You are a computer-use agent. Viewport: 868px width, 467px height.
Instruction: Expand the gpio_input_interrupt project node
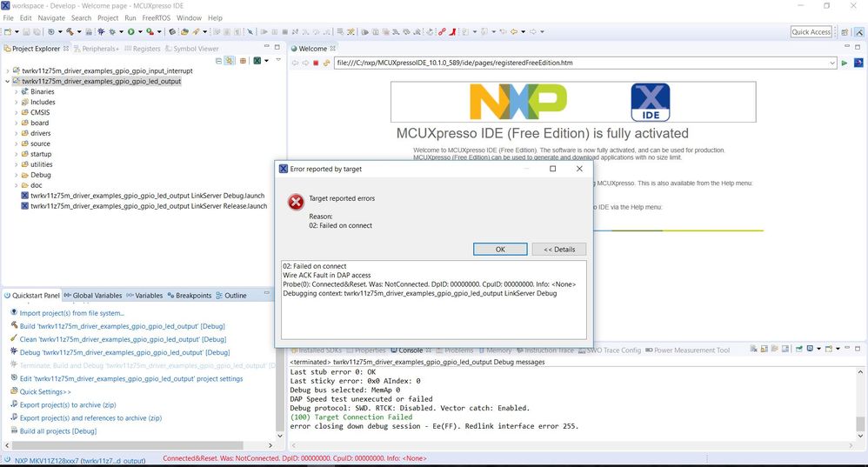(x=7, y=70)
